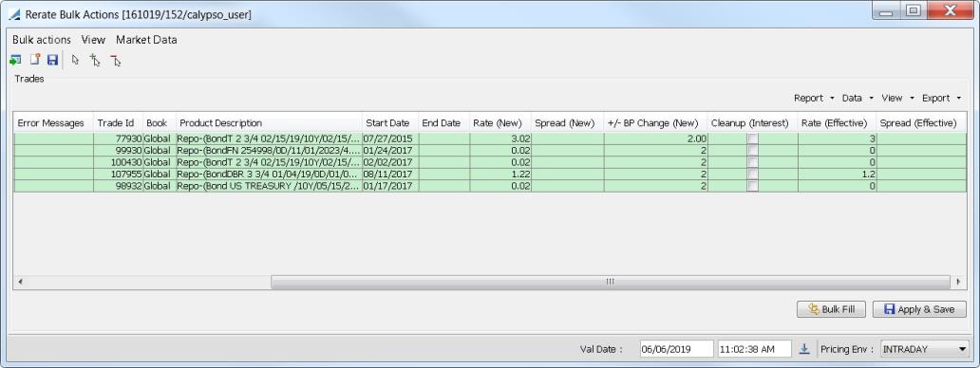Click the Val Date field showing 06/06/2019
Image resolution: width=980 pixels, height=368 pixels.
pyautogui.click(x=676, y=349)
